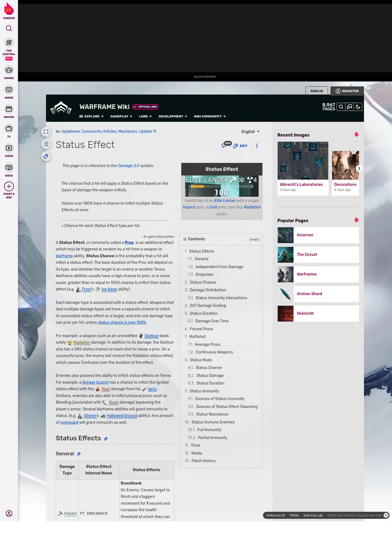Open the Discuss icon in wiki header

point(350,107)
